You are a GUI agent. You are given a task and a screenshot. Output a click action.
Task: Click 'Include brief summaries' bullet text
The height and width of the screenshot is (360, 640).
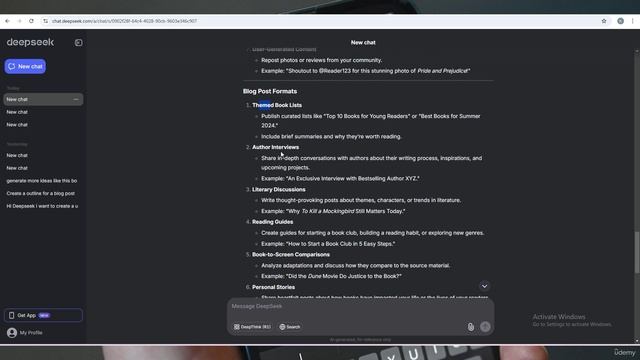[x=331, y=136]
